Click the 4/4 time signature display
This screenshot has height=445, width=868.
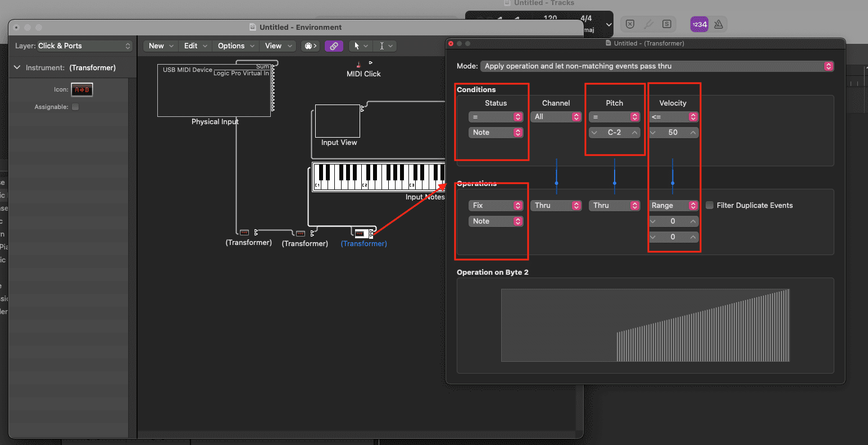pyautogui.click(x=586, y=18)
